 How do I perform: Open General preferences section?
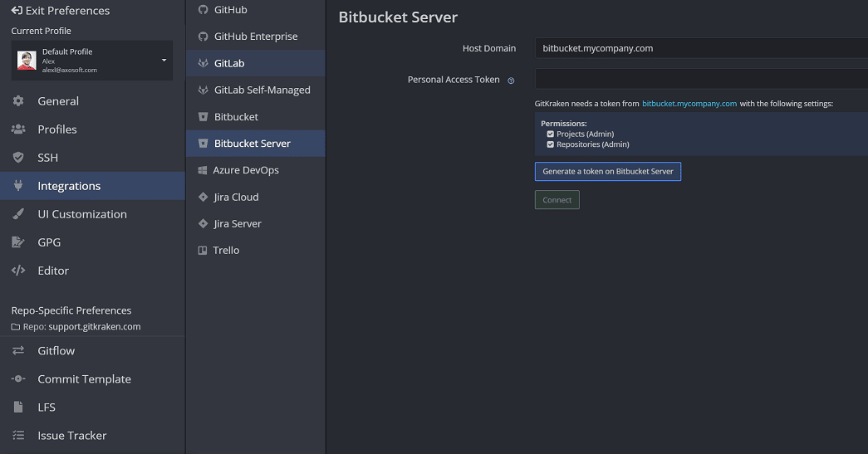58,101
